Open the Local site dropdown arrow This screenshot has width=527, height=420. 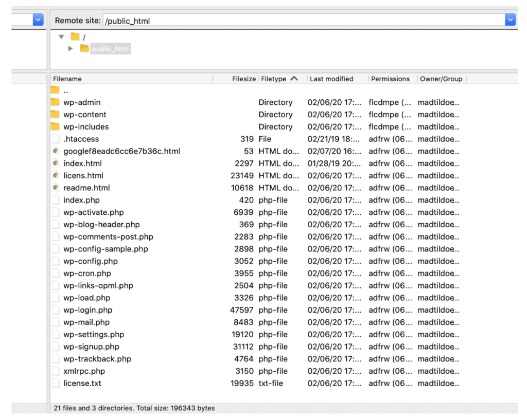coord(38,20)
